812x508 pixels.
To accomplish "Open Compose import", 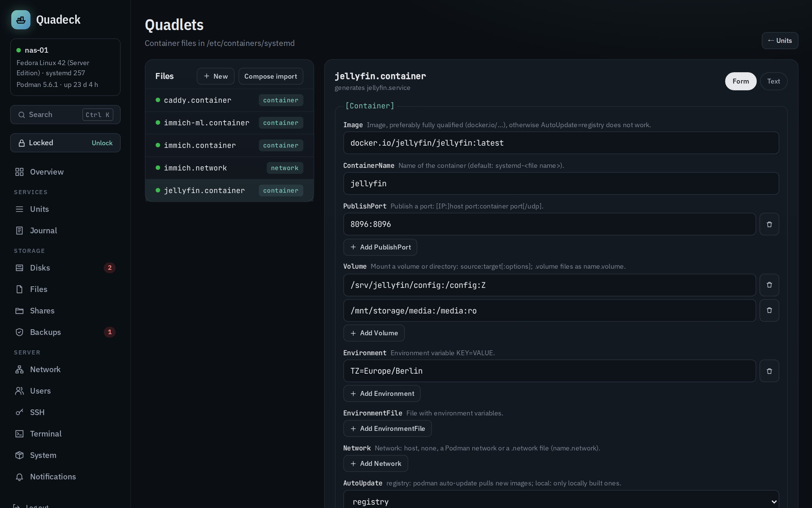I will (271, 76).
